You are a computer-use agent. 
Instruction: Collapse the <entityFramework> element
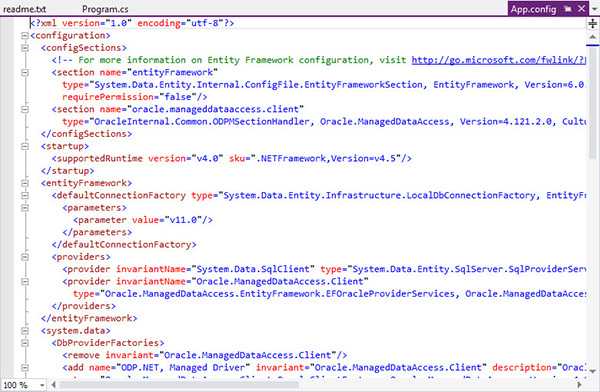24,183
